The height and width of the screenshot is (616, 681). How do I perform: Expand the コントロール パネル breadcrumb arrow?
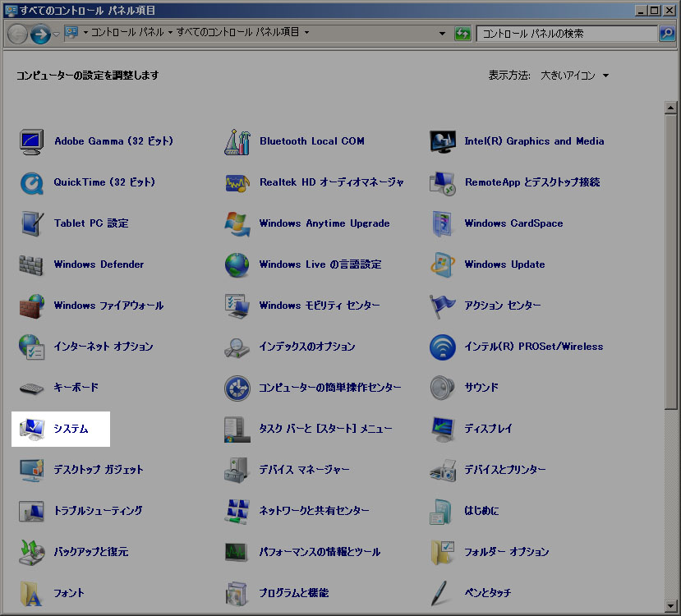(170, 32)
